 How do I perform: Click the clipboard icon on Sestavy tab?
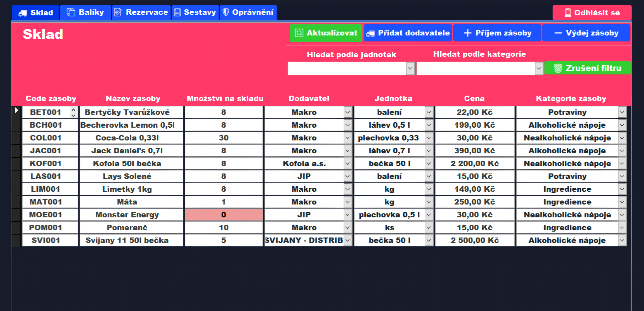pyautogui.click(x=178, y=12)
